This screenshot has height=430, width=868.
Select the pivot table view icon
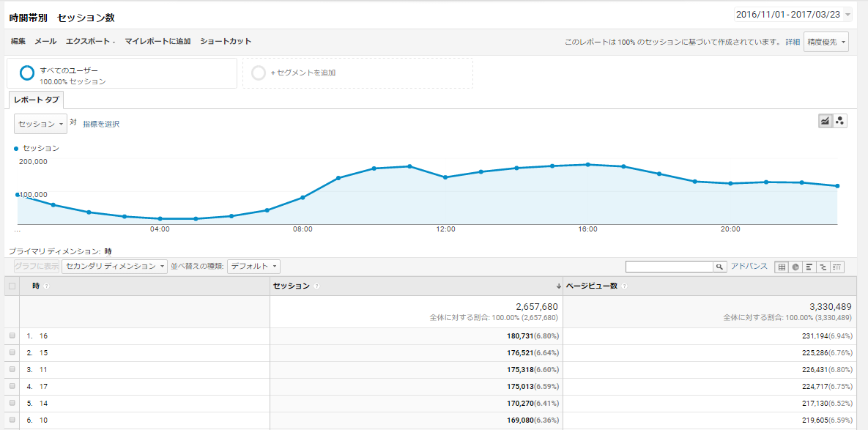click(837, 267)
